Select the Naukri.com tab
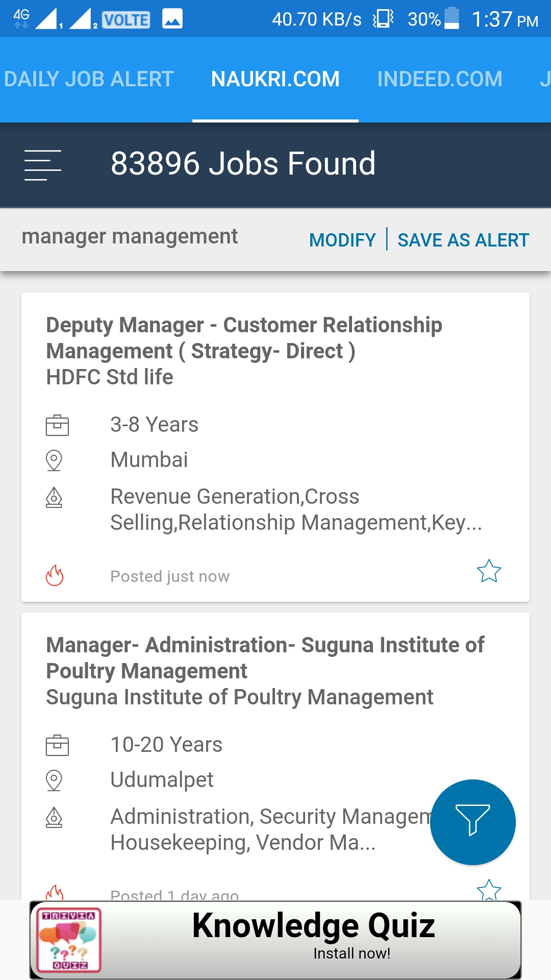Viewport: 551px width, 980px height. 275,79
